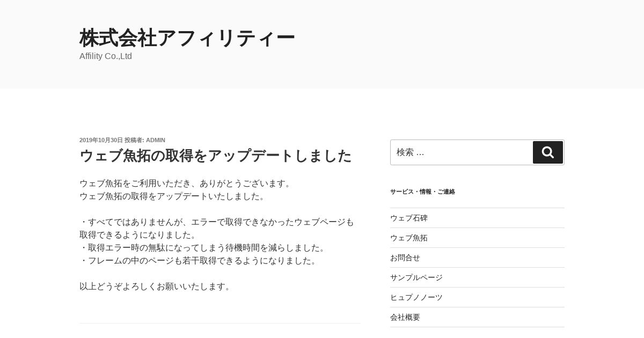644x338 pixels.
Task: Click the tagline Affility Co.,Ltd
Action: (106, 56)
